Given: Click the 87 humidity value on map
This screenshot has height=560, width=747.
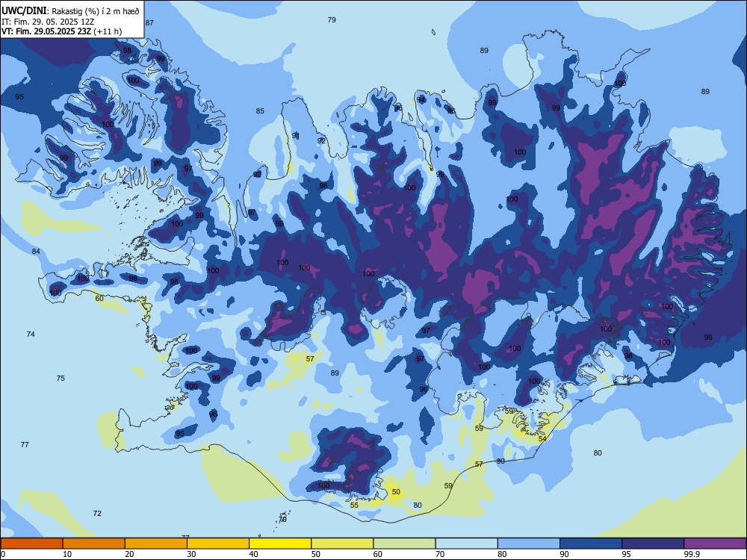Looking at the screenshot, I should point(149,22).
